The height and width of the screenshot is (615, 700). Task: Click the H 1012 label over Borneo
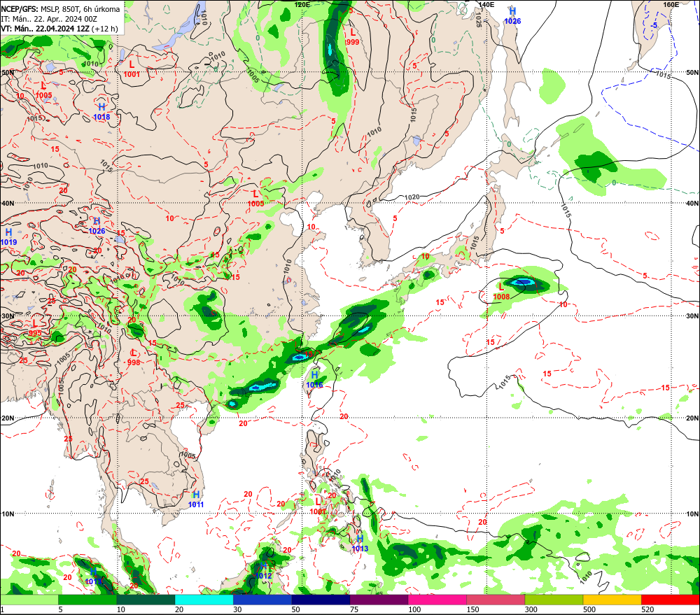coord(263,571)
